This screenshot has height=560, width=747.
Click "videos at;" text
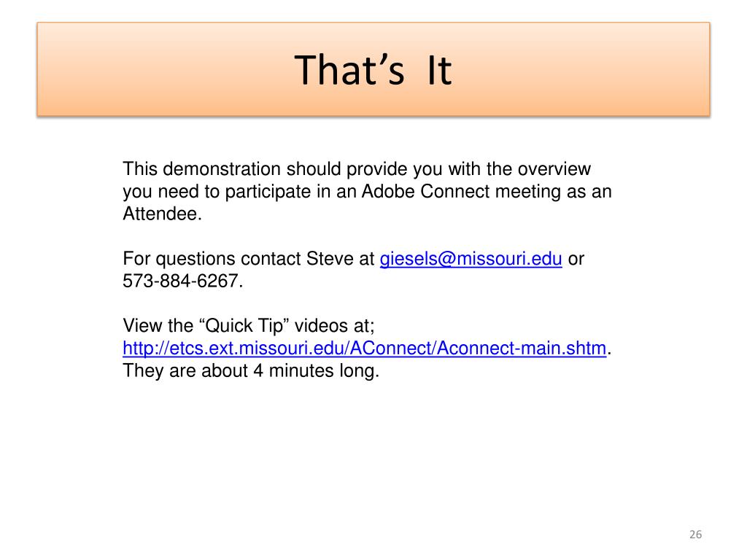(x=334, y=326)
